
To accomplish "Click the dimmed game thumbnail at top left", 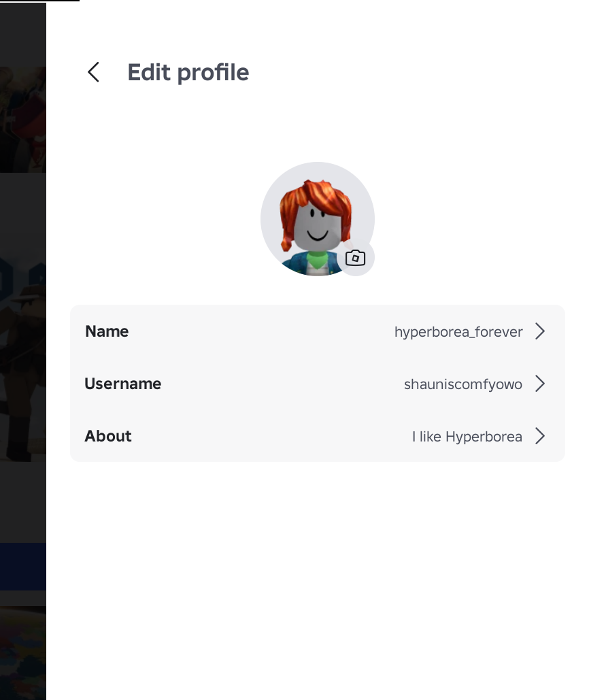I will pyautogui.click(x=22, y=120).
